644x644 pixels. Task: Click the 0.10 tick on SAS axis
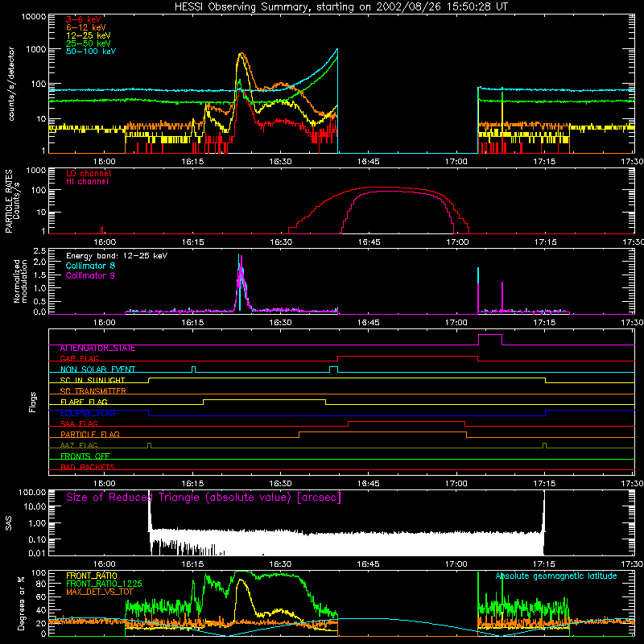click(x=37, y=539)
